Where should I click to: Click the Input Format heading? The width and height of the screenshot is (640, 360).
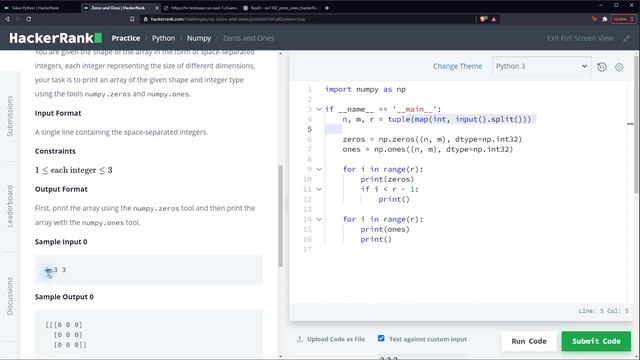(58, 113)
